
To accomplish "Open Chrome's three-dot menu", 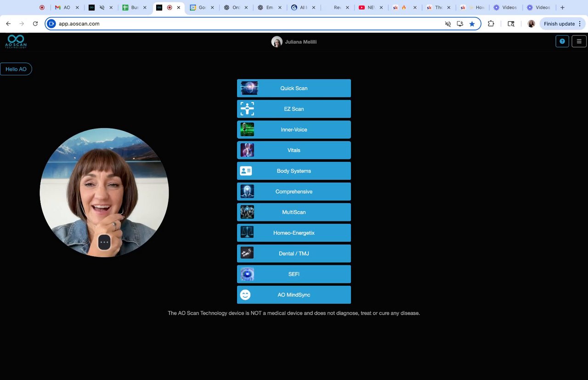I will [580, 24].
